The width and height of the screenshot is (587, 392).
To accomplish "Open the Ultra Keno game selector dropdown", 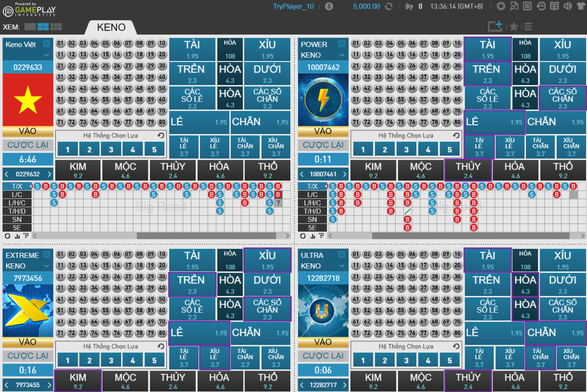I will click(342, 266).
